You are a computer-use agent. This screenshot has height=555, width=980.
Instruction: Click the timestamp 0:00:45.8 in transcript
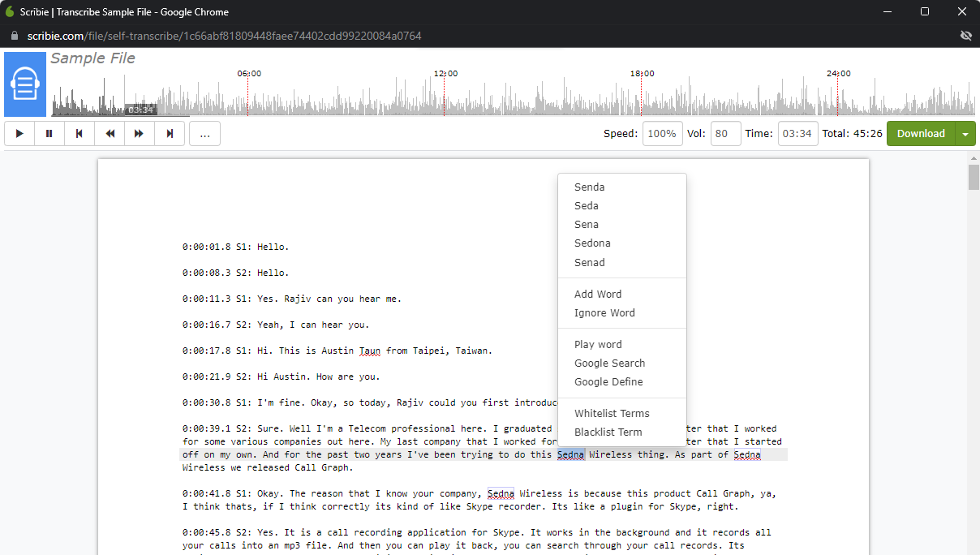(x=207, y=533)
